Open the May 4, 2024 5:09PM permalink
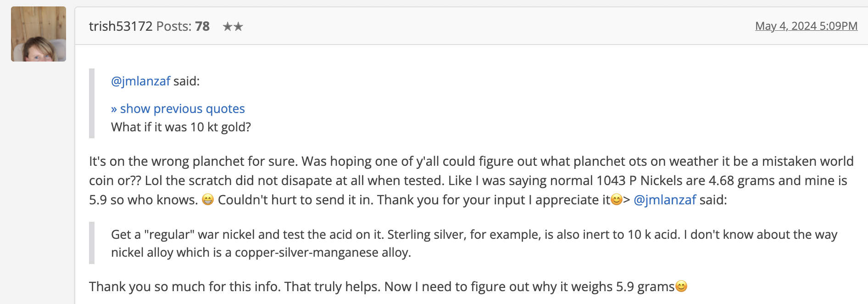868x304 pixels. 807,26
